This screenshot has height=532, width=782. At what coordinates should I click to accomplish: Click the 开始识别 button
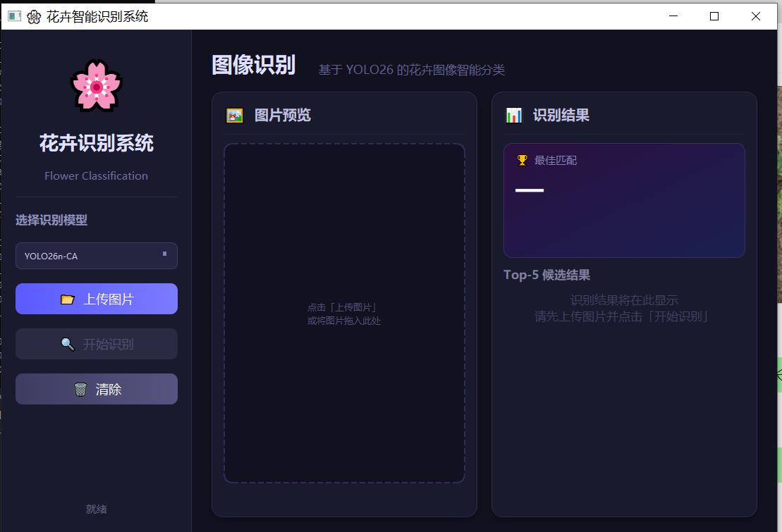[96, 343]
